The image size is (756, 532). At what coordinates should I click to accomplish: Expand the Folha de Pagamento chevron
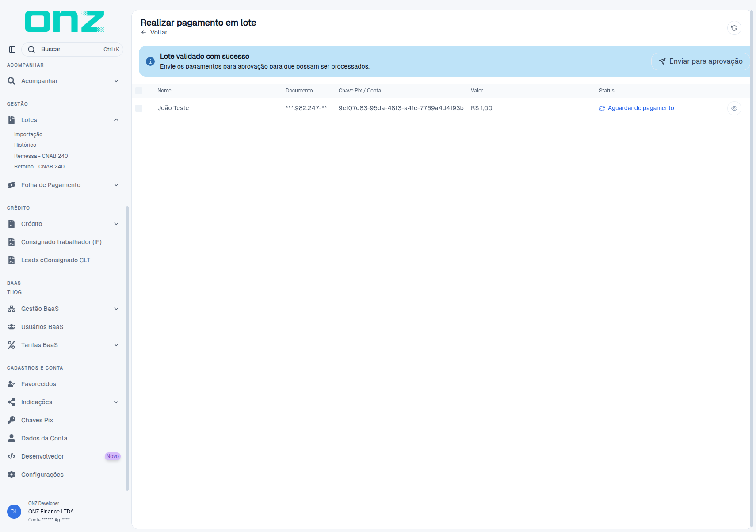tap(116, 185)
